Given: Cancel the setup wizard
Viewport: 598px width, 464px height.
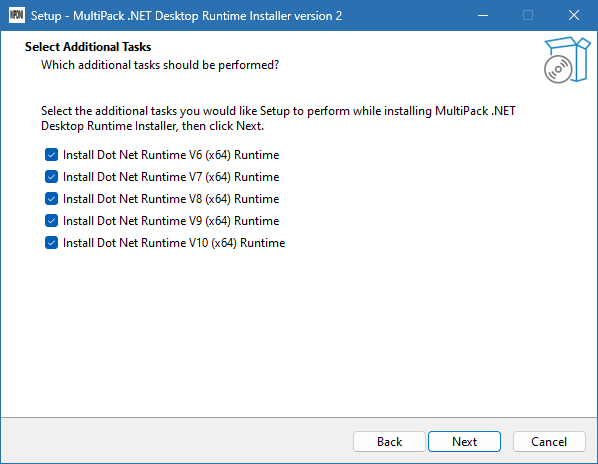Looking at the screenshot, I should 549,442.
